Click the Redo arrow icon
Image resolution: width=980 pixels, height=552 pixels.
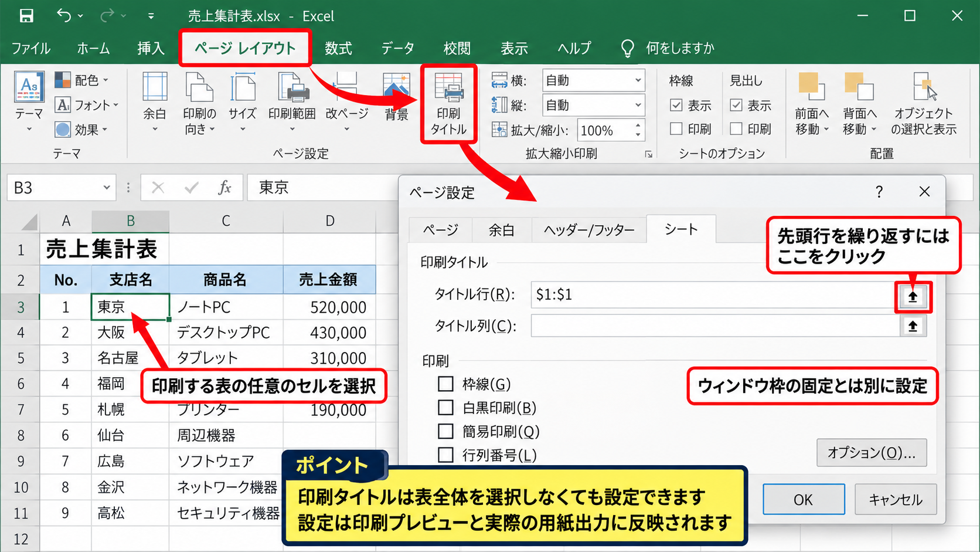108,16
